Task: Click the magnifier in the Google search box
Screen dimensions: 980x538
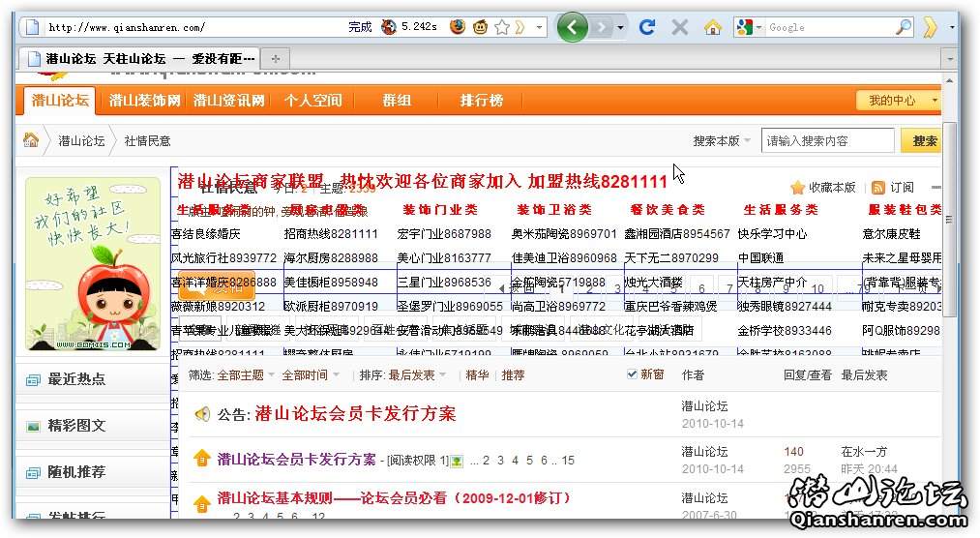Action: 904,27
